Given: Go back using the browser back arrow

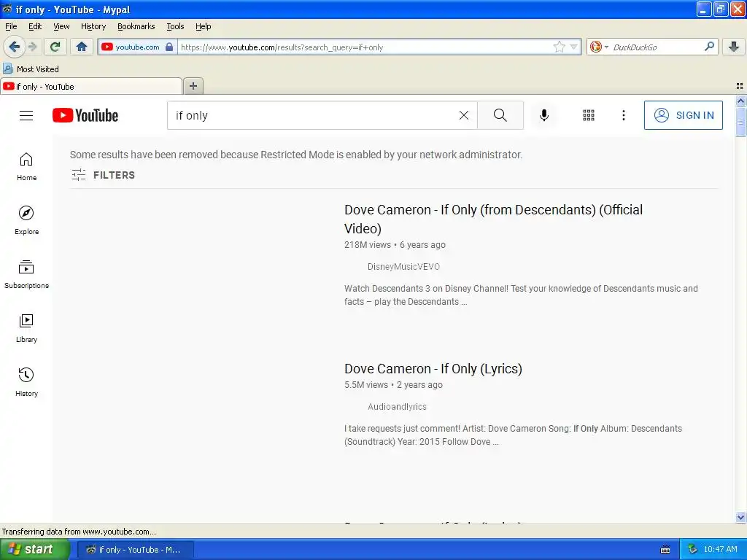Looking at the screenshot, I should pos(13,47).
